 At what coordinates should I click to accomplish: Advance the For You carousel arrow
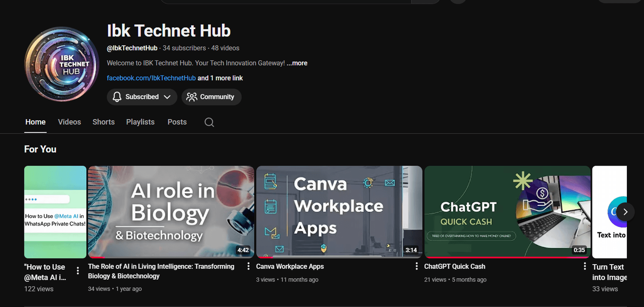click(626, 211)
